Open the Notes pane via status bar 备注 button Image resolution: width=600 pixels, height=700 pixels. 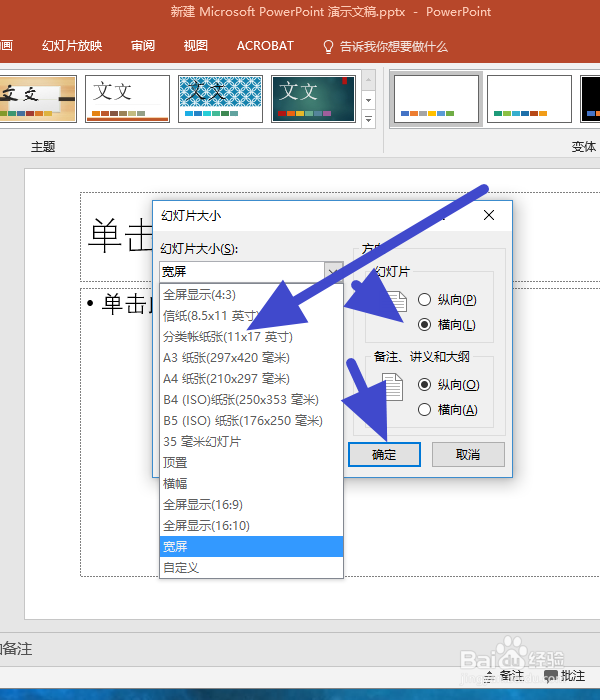tap(505, 676)
